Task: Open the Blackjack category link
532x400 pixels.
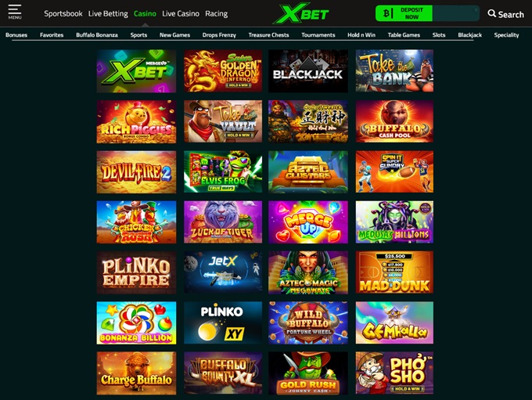Action: (x=469, y=35)
